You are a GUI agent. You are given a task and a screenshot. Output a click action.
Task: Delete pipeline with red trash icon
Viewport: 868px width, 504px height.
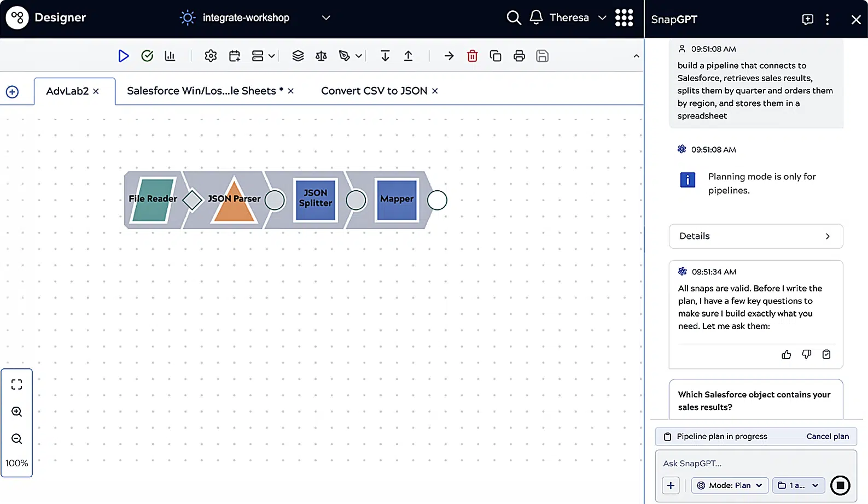coord(473,56)
